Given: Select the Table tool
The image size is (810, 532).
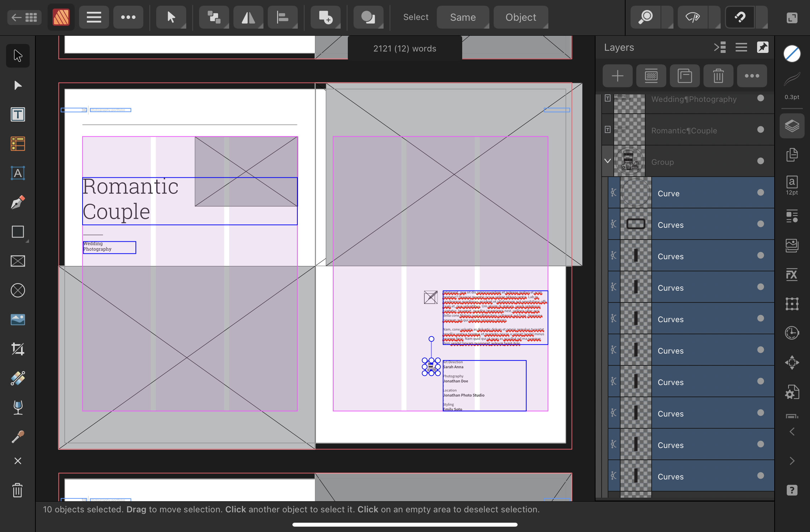Looking at the screenshot, I should pyautogui.click(x=18, y=144).
